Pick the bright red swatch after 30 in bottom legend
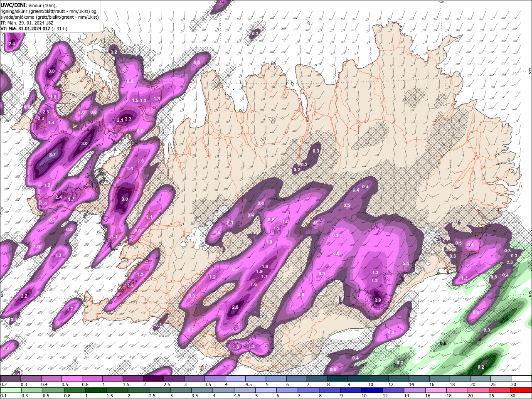 pos(521,390)
